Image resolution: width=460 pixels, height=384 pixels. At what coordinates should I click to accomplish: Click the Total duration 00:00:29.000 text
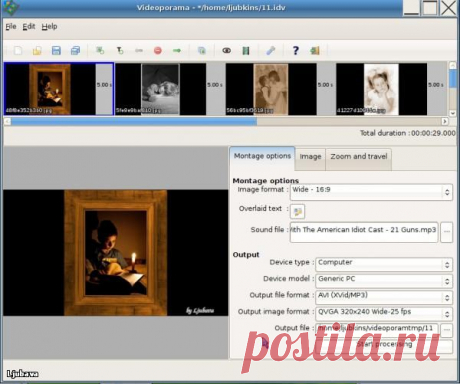coord(407,133)
